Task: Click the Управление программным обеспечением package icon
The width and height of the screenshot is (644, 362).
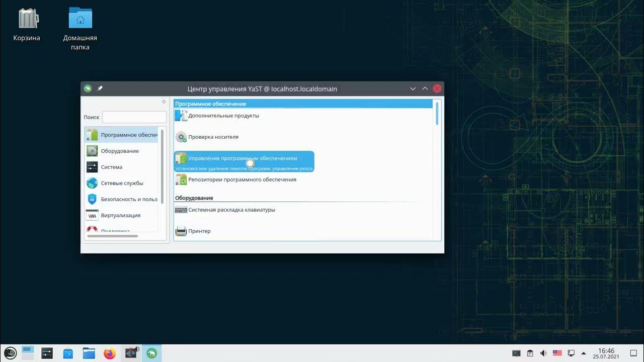Action: pos(181,158)
